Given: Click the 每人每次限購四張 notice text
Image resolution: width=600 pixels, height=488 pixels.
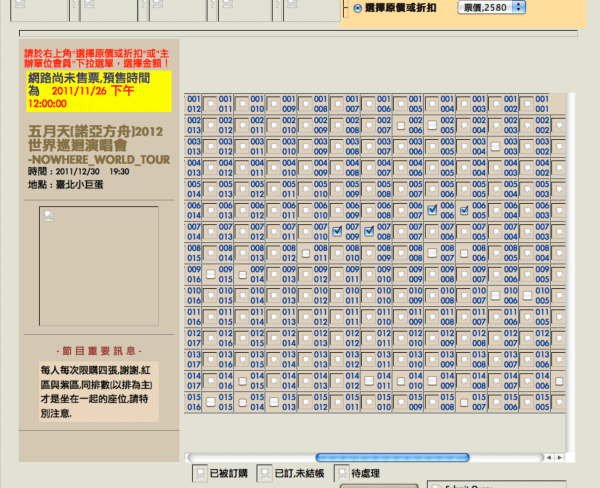Looking at the screenshot, I should pos(96,392).
